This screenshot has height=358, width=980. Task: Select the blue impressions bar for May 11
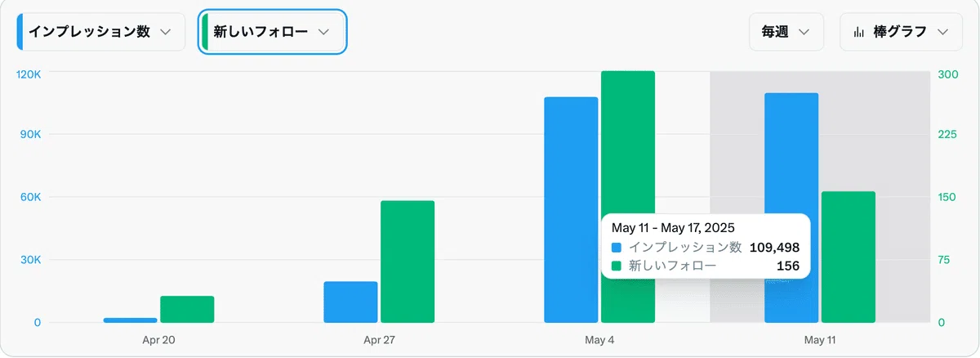pos(791,208)
